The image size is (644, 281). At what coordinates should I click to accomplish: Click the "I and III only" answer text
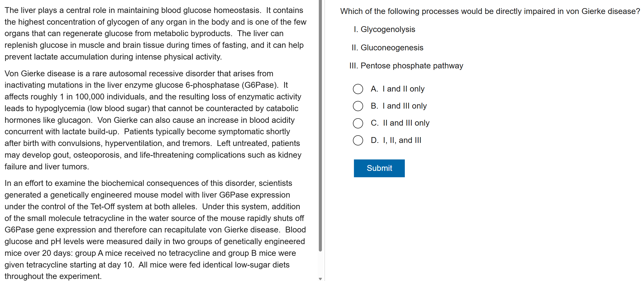[405, 106]
